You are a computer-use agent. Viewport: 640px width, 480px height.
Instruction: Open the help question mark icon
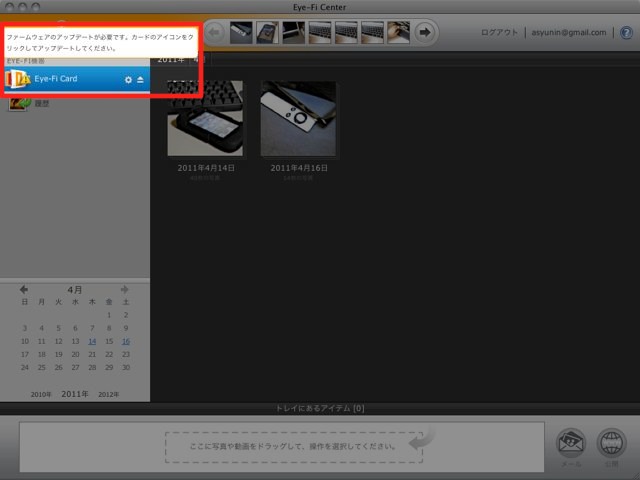click(x=626, y=33)
